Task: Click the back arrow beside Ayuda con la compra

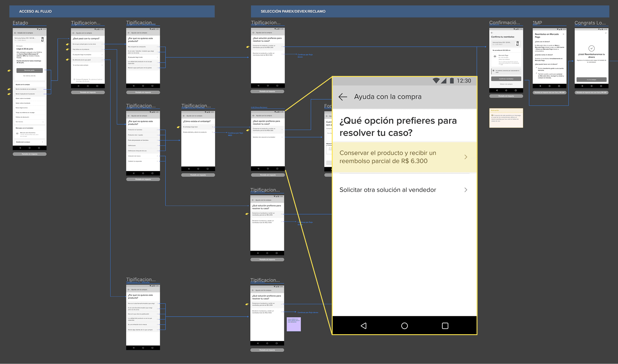Action: (343, 97)
